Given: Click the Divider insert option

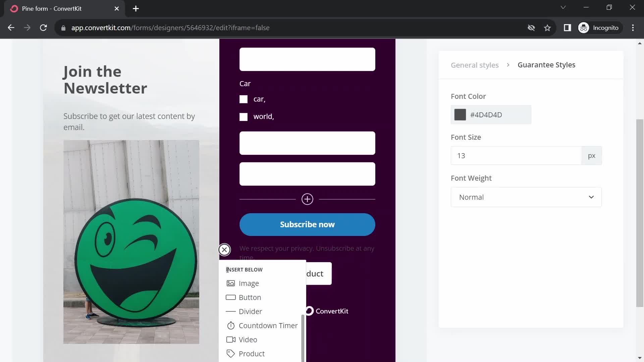Looking at the screenshot, I should (x=251, y=311).
